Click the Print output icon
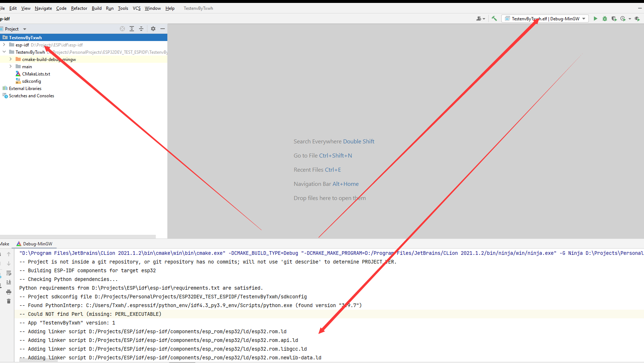 coord(9,291)
